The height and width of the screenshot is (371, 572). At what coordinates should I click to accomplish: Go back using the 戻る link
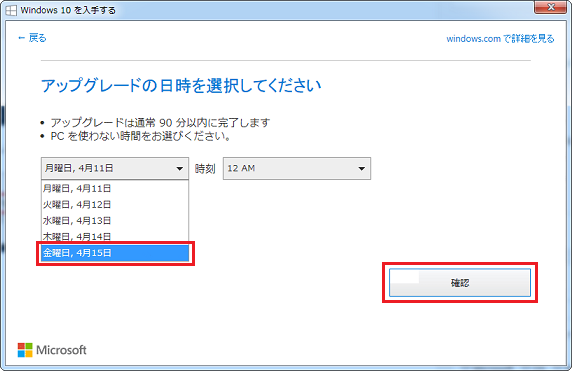point(32,38)
